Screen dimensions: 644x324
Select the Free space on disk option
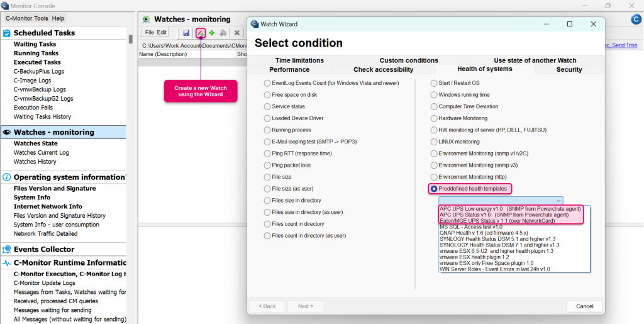(267, 95)
